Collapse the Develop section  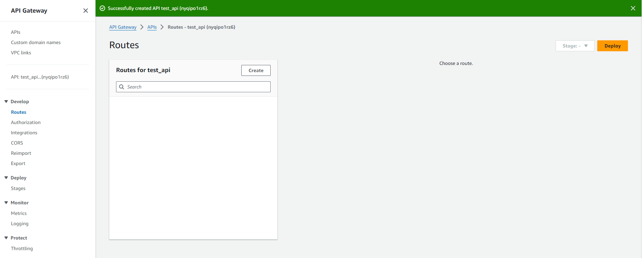(x=6, y=101)
